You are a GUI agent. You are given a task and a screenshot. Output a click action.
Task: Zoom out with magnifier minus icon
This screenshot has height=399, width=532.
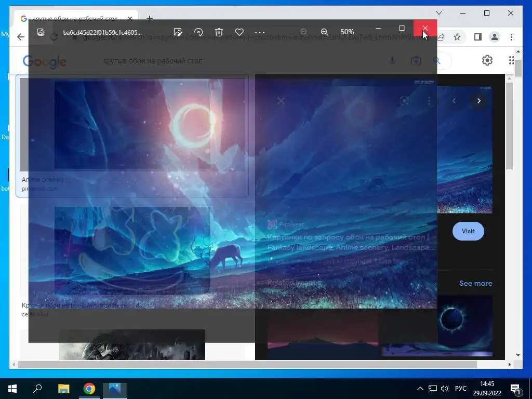(303, 32)
